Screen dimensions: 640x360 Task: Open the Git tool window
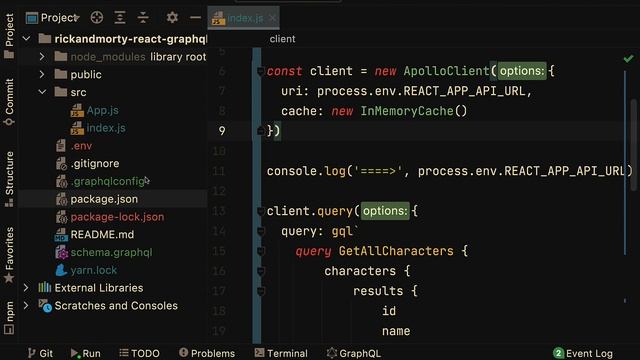pyautogui.click(x=40, y=353)
